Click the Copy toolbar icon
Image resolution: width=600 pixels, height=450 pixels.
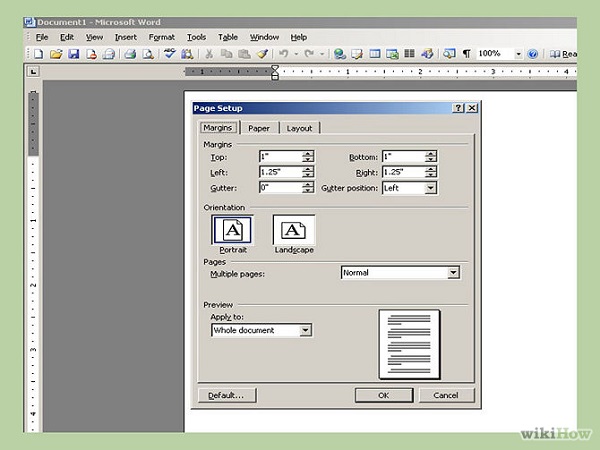click(227, 54)
